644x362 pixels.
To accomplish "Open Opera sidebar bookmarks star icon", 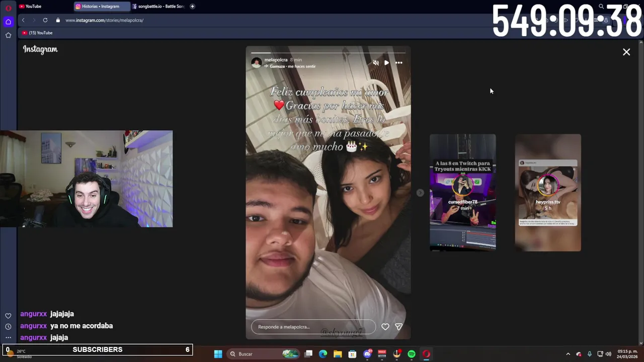I will coord(8,35).
